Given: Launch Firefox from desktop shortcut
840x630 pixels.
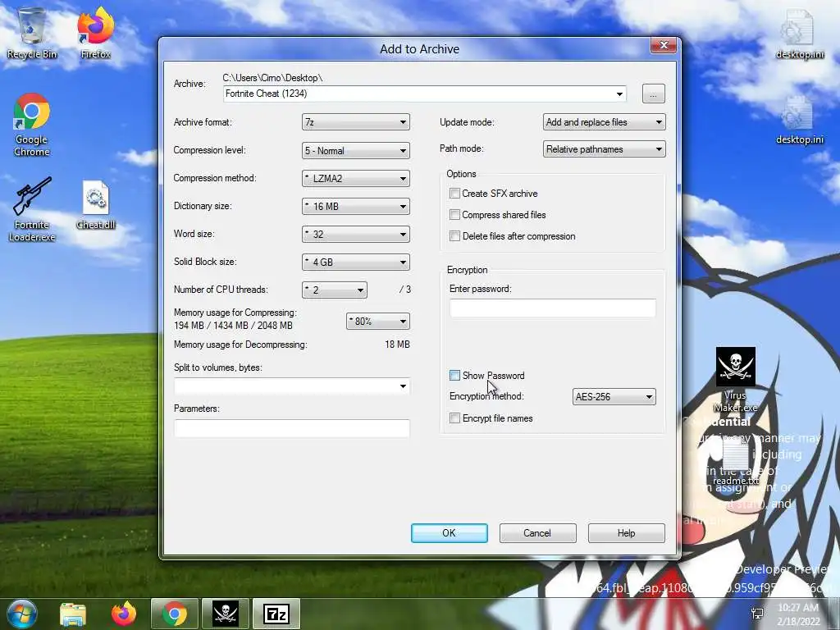Looking at the screenshot, I should pos(96,32).
